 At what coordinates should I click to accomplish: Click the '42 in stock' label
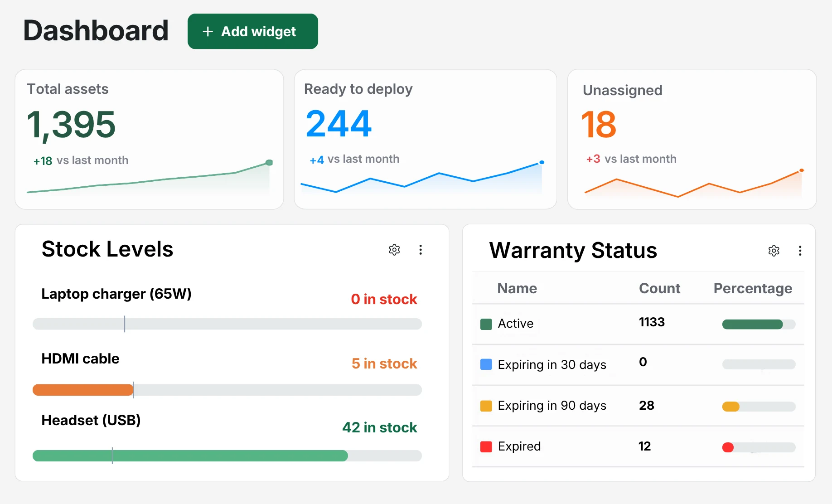(x=380, y=427)
